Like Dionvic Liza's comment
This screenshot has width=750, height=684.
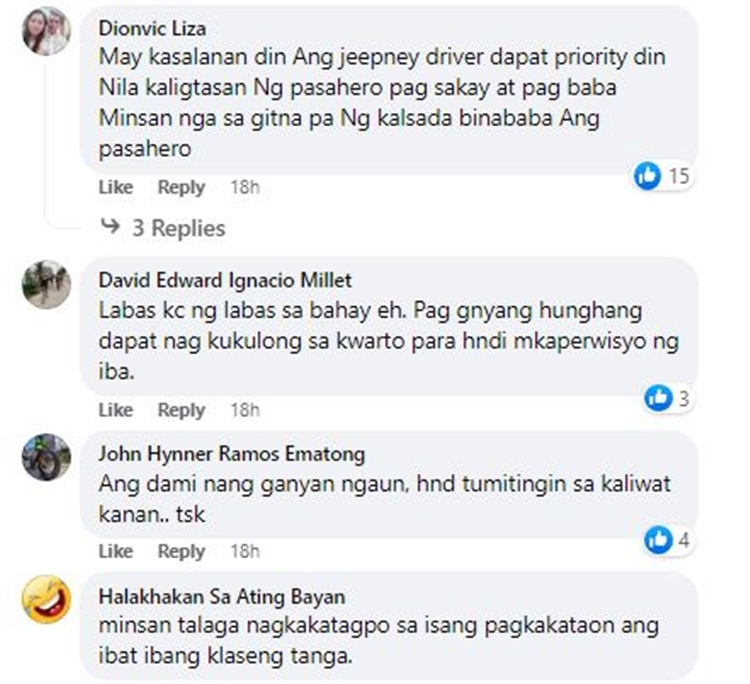[x=116, y=187]
